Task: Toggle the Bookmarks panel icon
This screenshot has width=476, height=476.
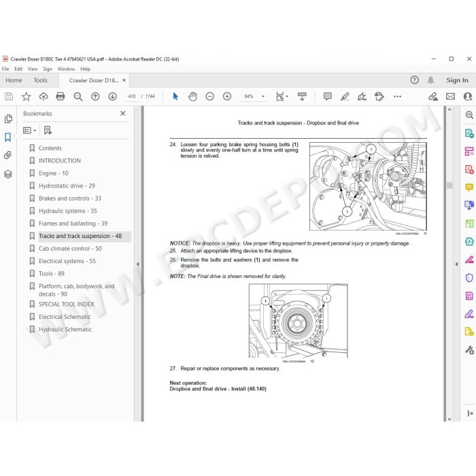Action: [8, 137]
